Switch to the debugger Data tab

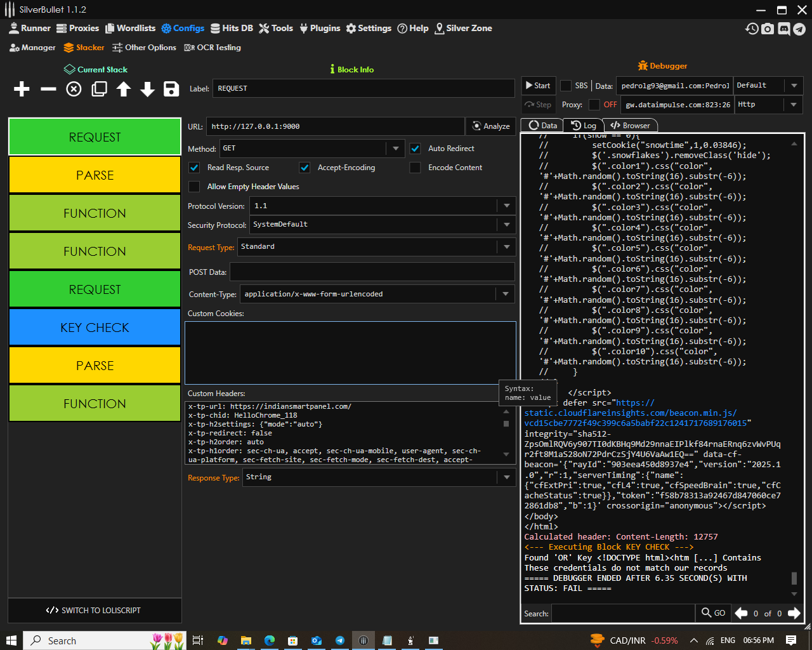(x=542, y=125)
